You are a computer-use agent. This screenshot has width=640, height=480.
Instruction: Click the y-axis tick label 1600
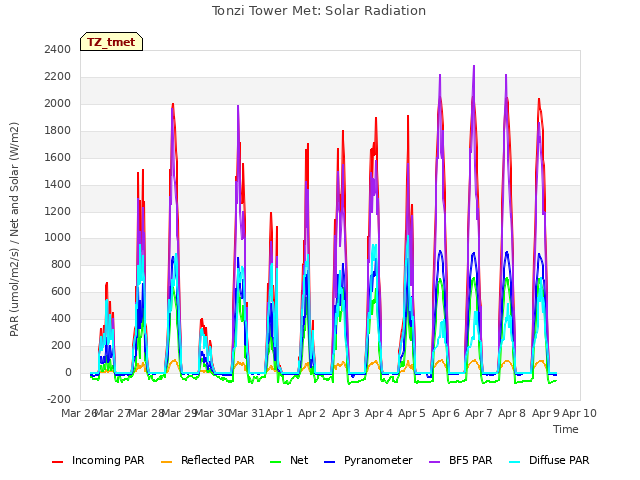pyautogui.click(x=58, y=158)
